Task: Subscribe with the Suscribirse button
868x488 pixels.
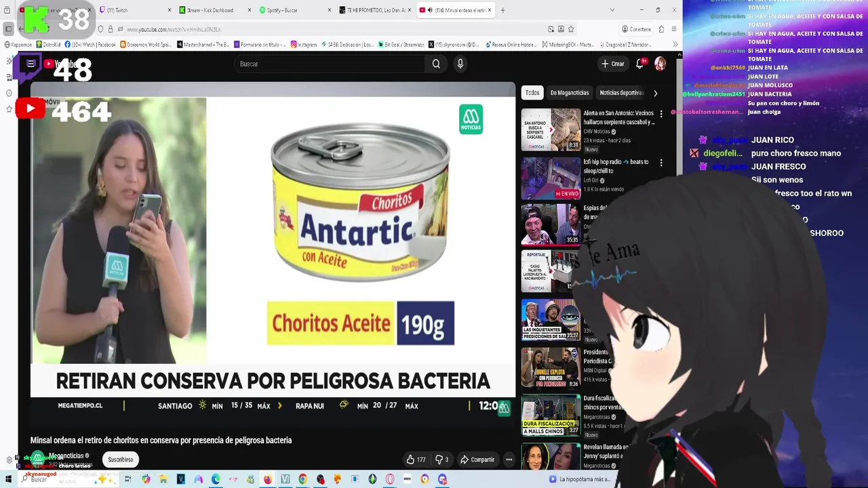Action: pyautogui.click(x=121, y=460)
